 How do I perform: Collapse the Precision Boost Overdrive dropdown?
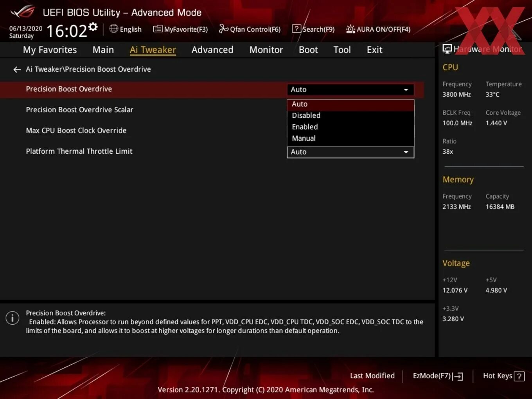[350, 90]
